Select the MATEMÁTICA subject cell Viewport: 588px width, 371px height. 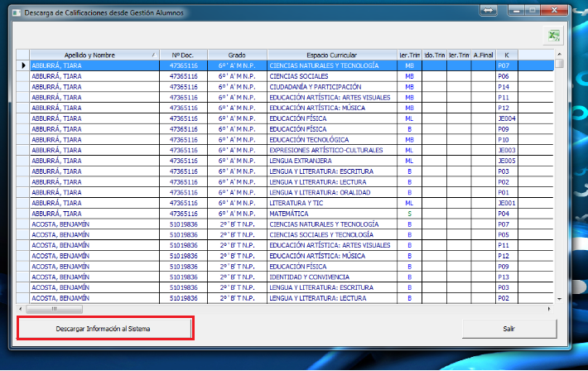(331, 213)
